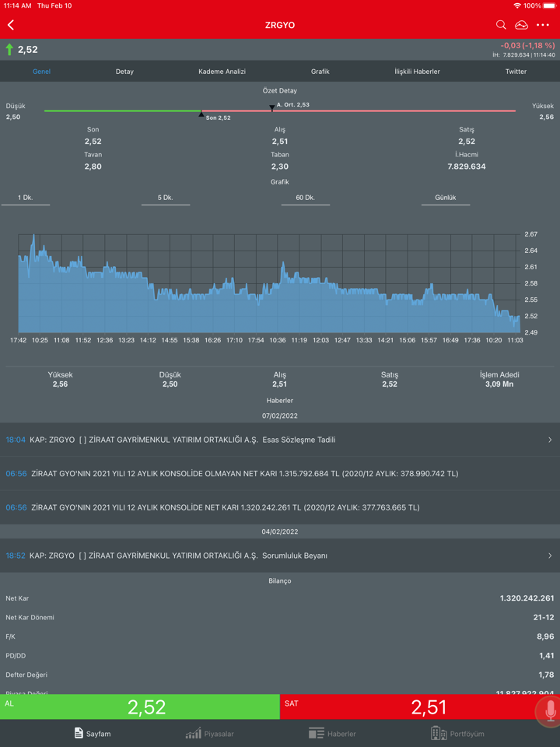
Task: Tap the red microphone voice button
Action: (549, 711)
